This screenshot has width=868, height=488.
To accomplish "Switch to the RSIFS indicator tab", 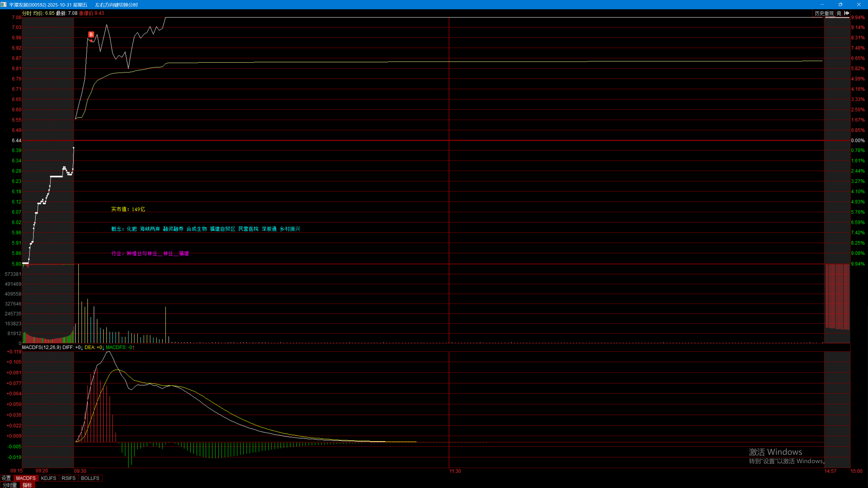I will (x=69, y=478).
